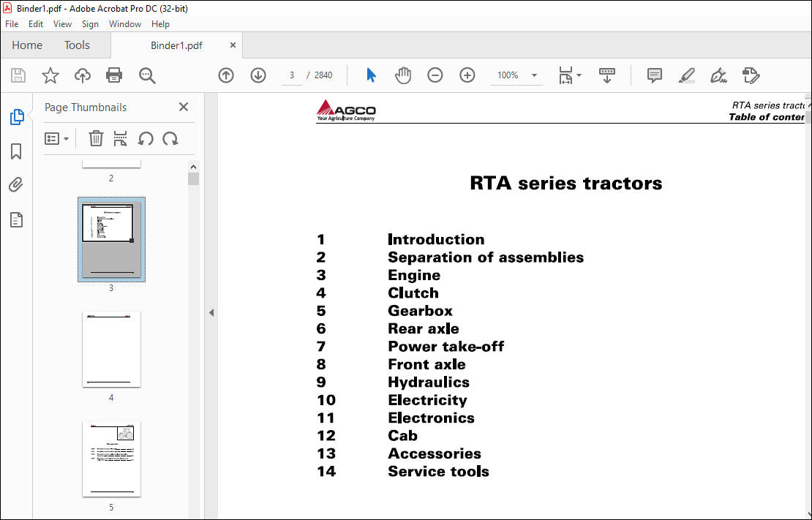Click the 'Electronics' contents entry

[432, 418]
